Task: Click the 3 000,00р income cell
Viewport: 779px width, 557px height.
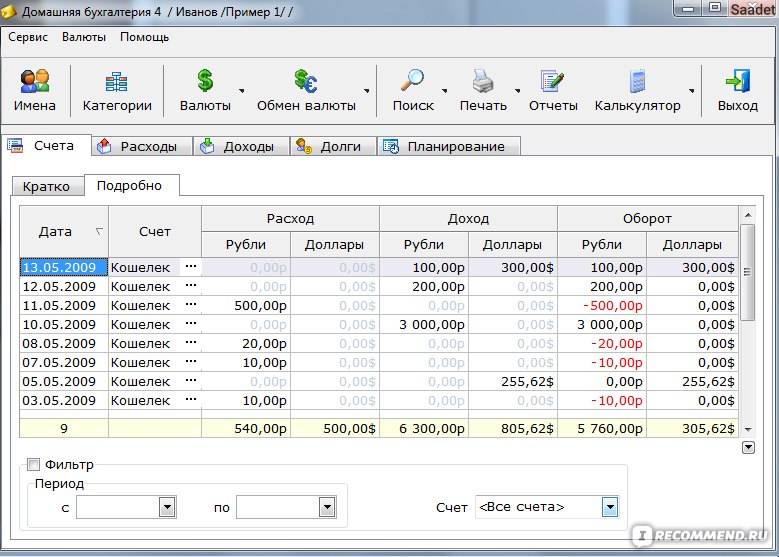Action: pyautogui.click(x=424, y=324)
